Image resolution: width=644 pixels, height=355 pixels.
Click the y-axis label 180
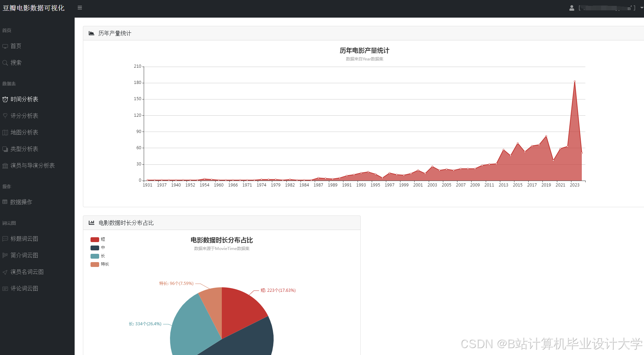(138, 83)
